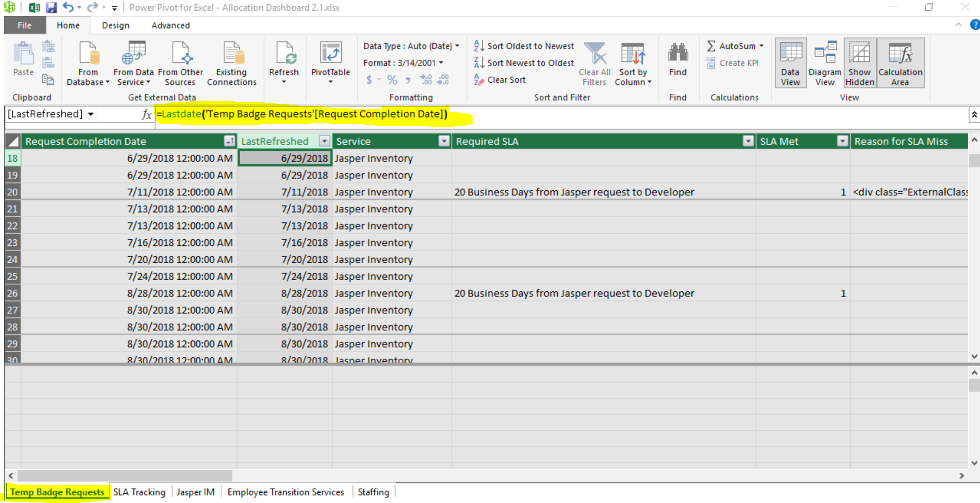The image size is (980, 503).
Task: Undo last action in title bar
Action: pyautogui.click(x=68, y=7)
